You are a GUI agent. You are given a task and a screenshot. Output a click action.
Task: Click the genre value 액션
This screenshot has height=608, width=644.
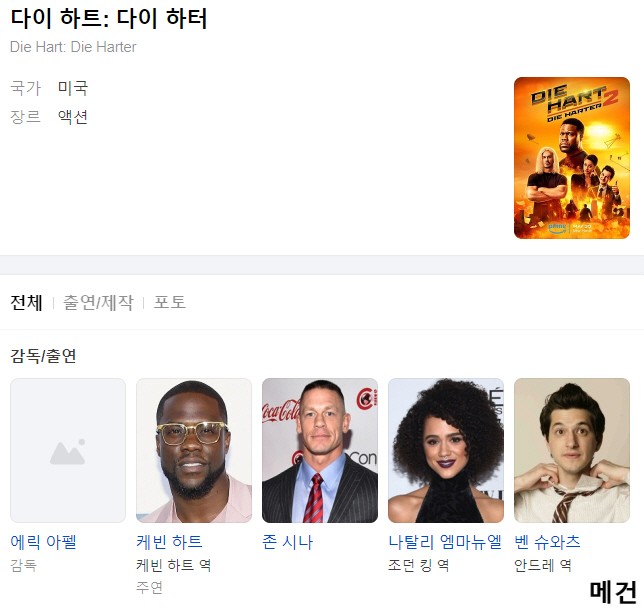73,117
